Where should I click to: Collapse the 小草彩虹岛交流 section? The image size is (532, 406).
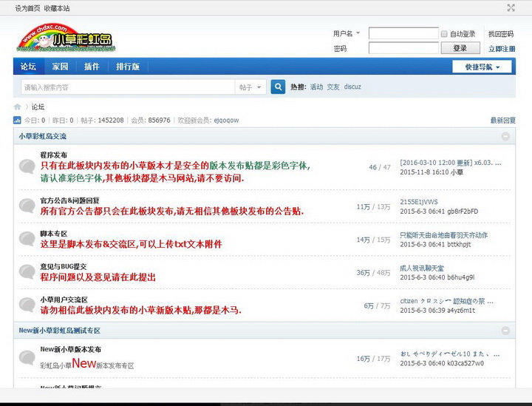pos(505,137)
